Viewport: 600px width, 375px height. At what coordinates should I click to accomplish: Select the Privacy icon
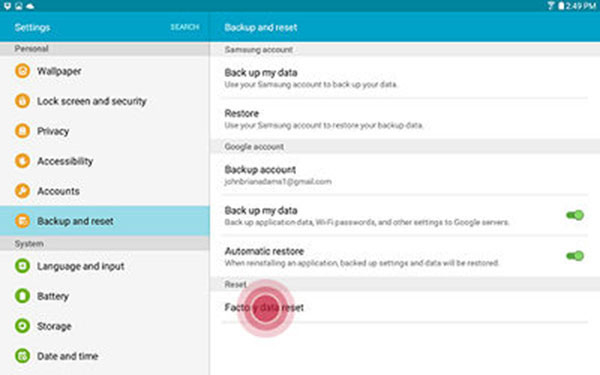tap(22, 131)
